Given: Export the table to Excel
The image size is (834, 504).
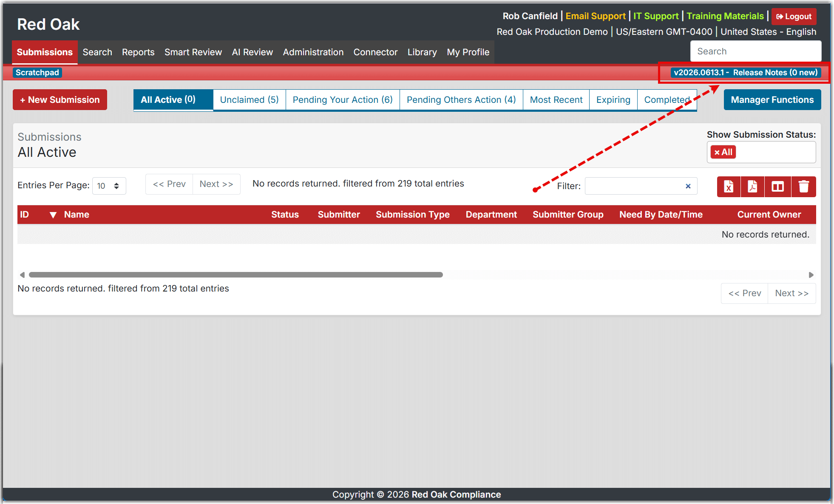Looking at the screenshot, I should tap(729, 187).
